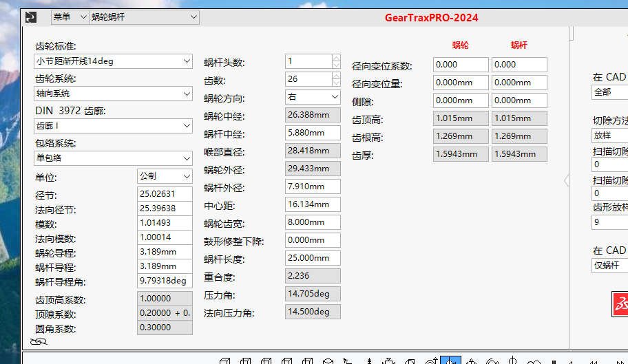
Task: Click the 喉部直径 value 28.418mm
Action: tap(313, 151)
